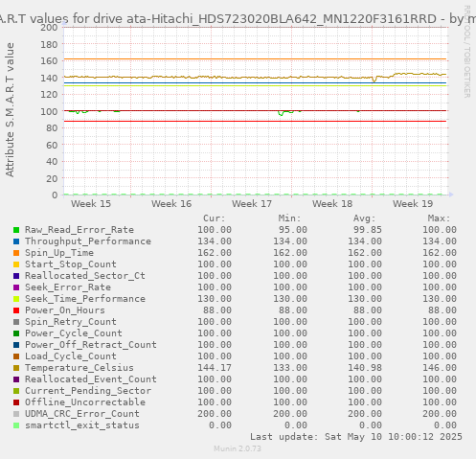
Task: Click the Attribute S.M.A.R.T value axis label
Action: pyautogui.click(x=10, y=110)
